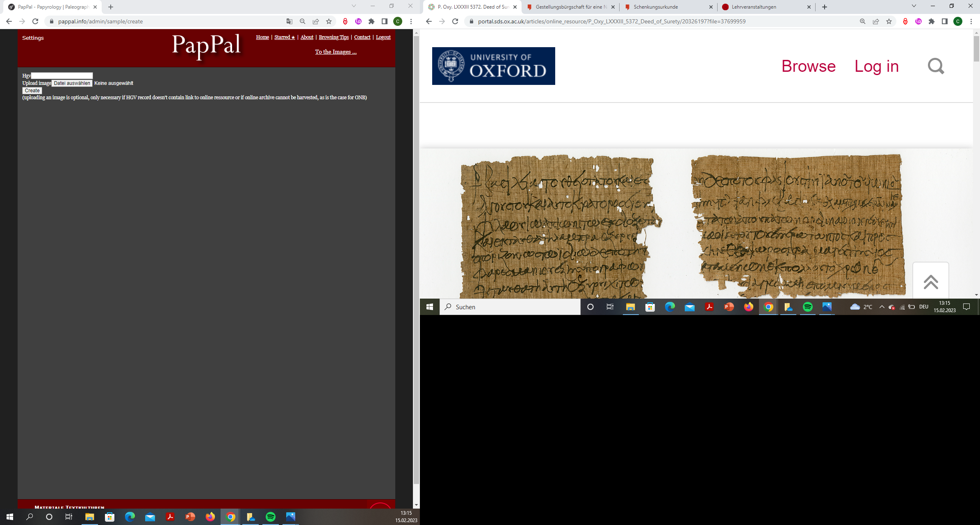Click translate page icon in PapPal window
This screenshot has width=980, height=525.
pos(289,21)
